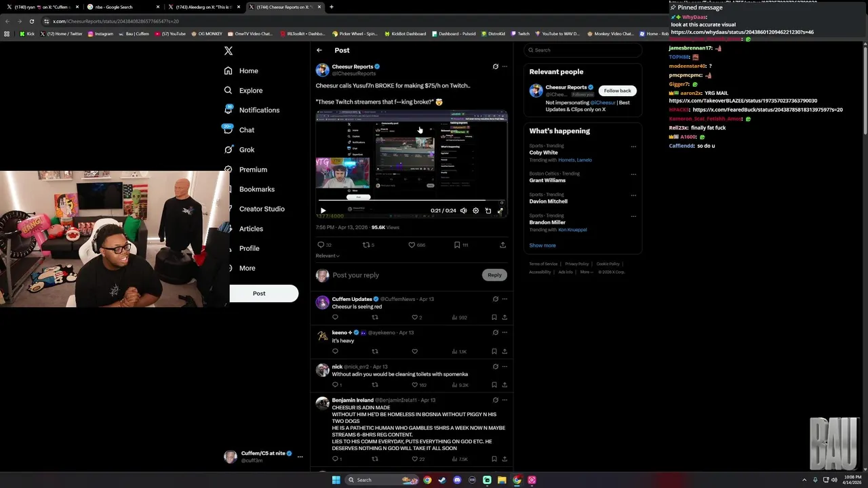Open the Kick bookmark
Image resolution: width=868 pixels, height=488 pixels.
[27, 33]
